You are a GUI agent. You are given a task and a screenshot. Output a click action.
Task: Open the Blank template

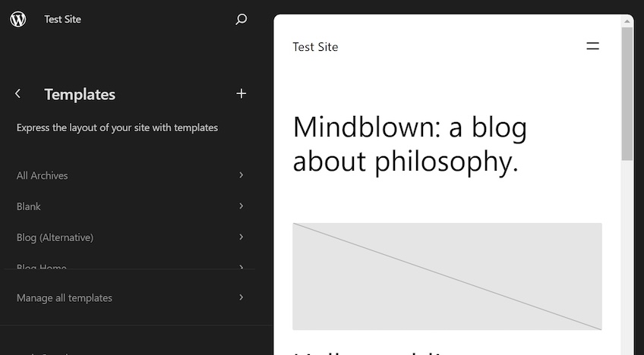130,206
